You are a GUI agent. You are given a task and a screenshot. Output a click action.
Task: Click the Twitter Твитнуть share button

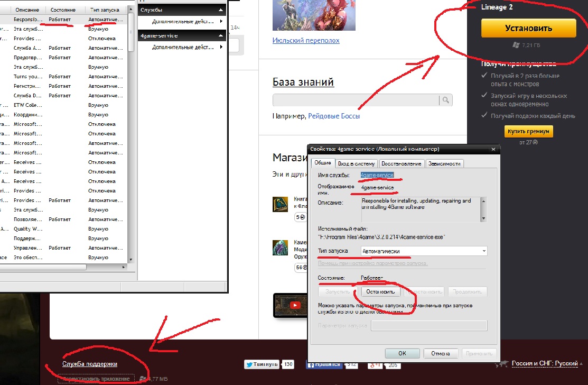pyautogui.click(x=262, y=364)
